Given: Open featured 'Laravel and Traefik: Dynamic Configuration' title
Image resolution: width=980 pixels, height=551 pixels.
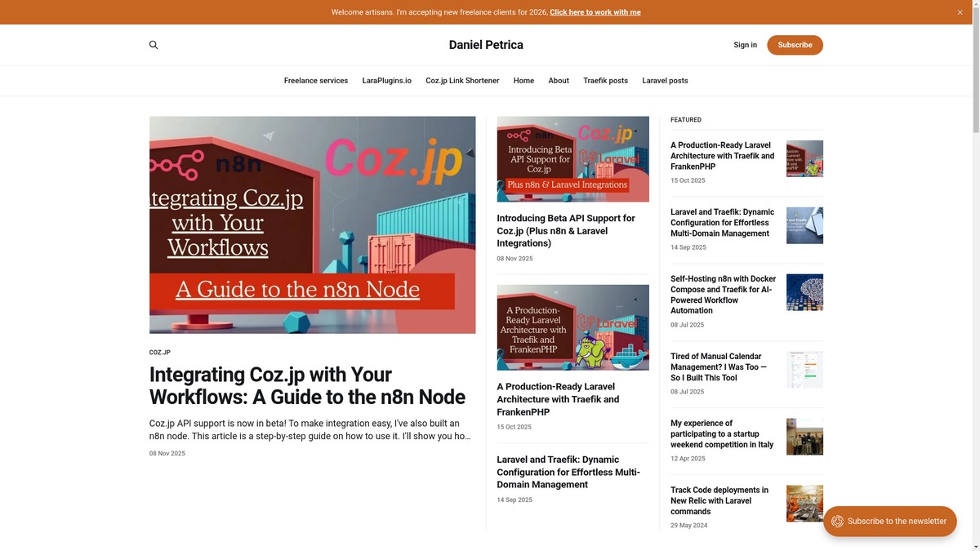Looking at the screenshot, I should (x=723, y=223).
